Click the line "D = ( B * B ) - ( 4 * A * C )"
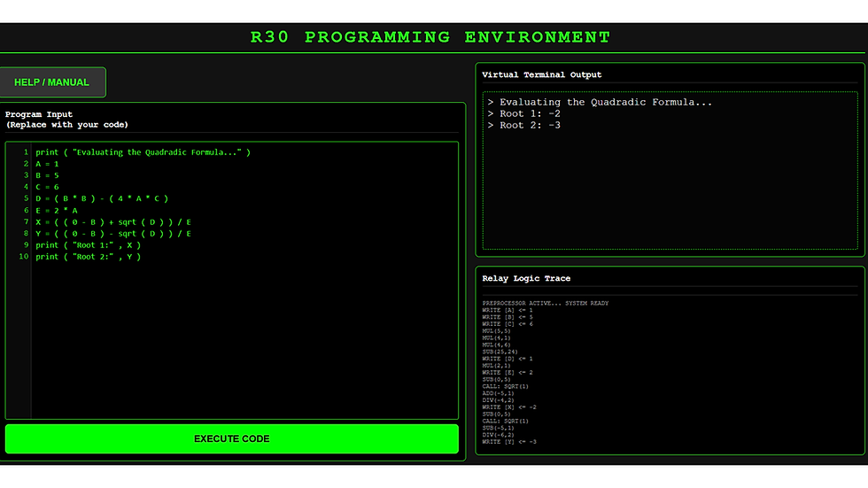 pos(102,198)
